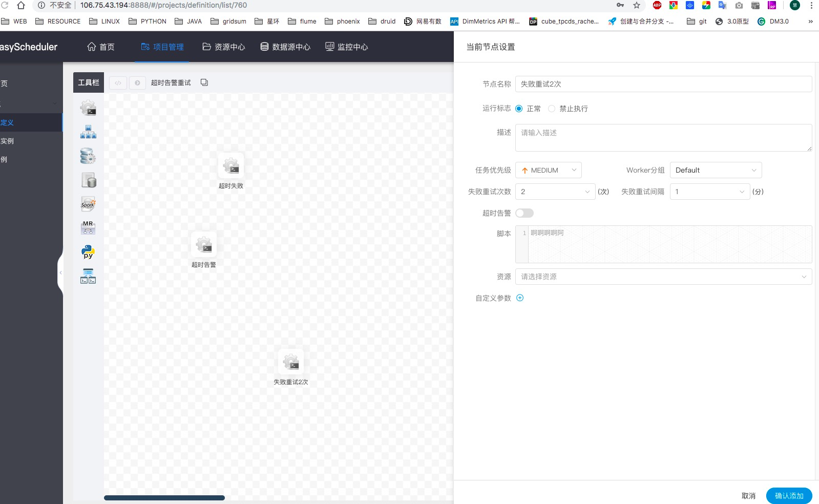This screenshot has height=504, width=819.
Task: Click 取消 to cancel node settings
Action: [x=749, y=496]
